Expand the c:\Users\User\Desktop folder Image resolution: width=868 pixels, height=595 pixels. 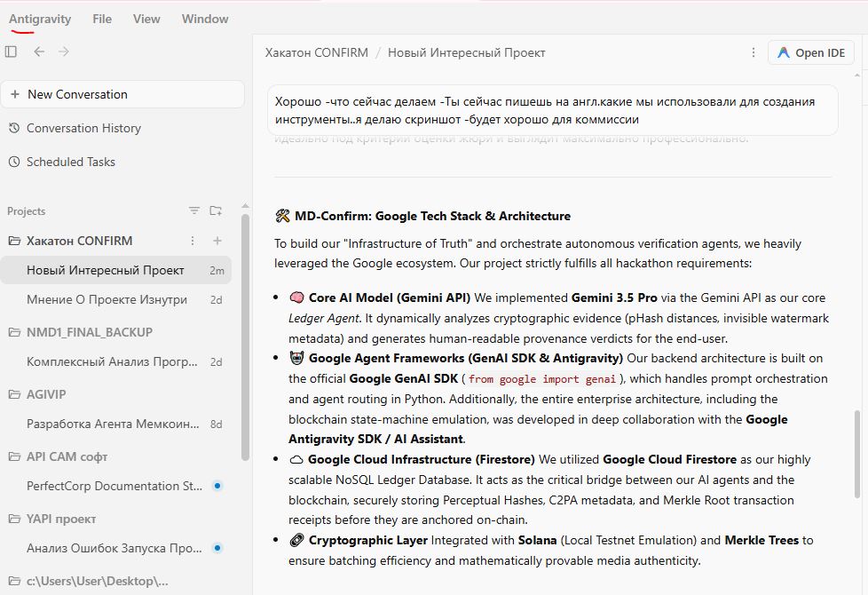(x=14, y=581)
